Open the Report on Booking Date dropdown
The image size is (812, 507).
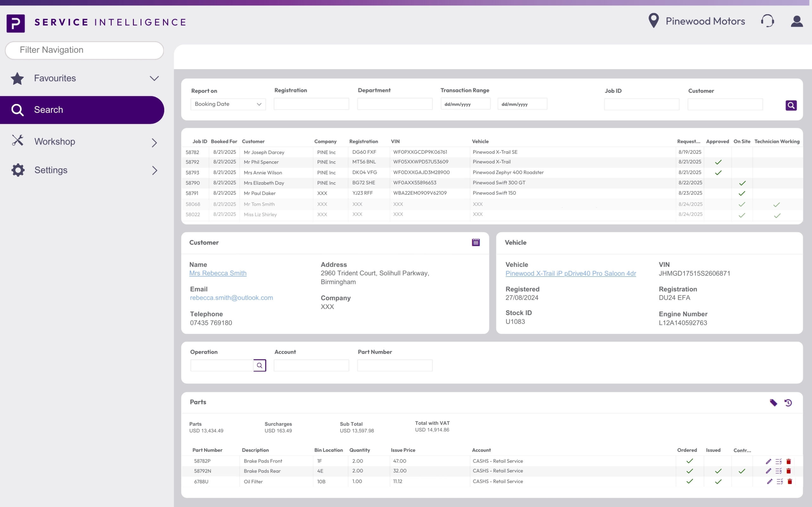[x=228, y=104]
